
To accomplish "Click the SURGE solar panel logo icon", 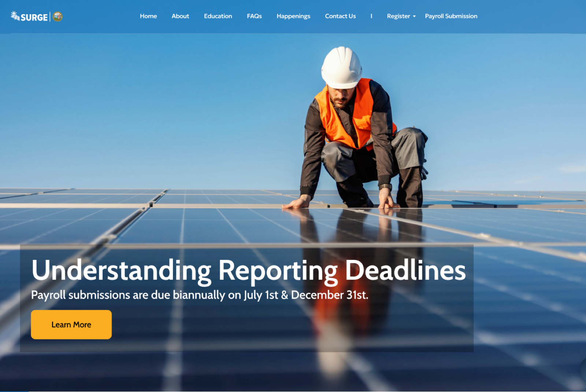I will pyautogui.click(x=15, y=16).
